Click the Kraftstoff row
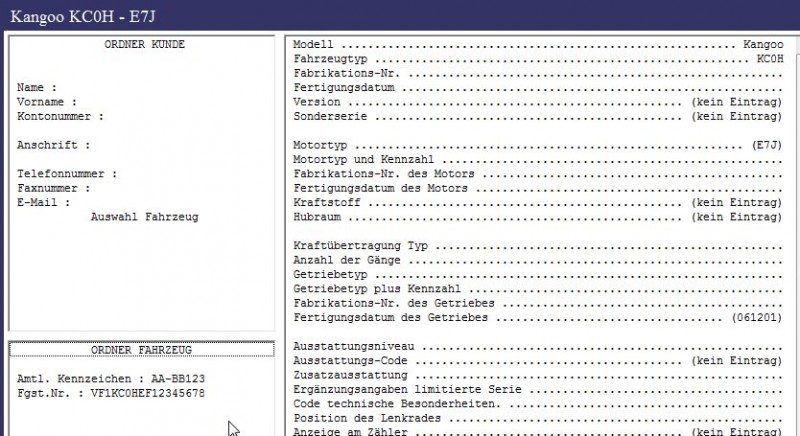Screen dimensions: 800x436 538,202
